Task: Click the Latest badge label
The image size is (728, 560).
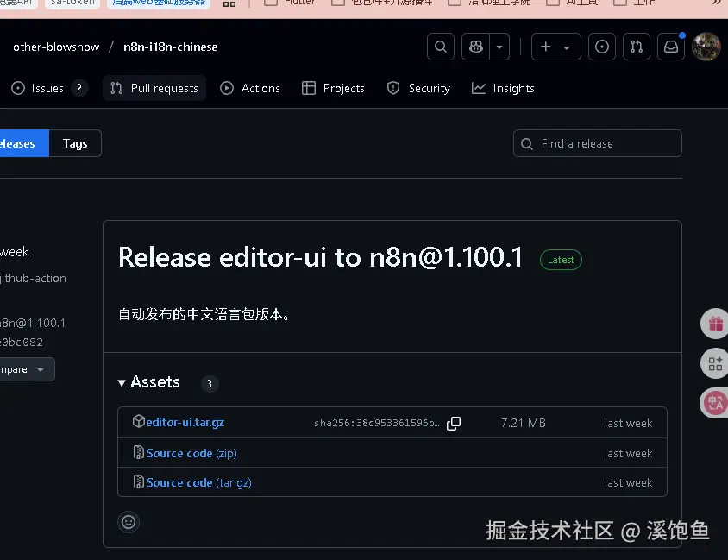Action: point(561,260)
